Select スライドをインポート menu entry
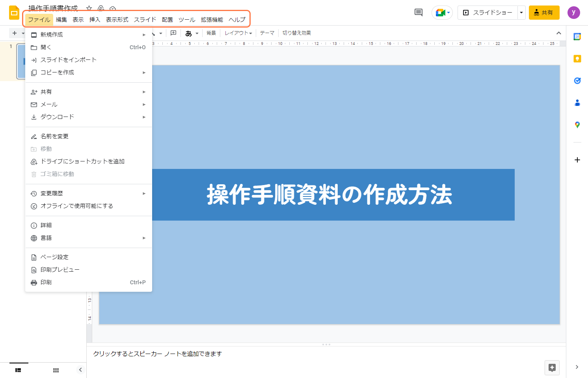 pyautogui.click(x=89, y=60)
